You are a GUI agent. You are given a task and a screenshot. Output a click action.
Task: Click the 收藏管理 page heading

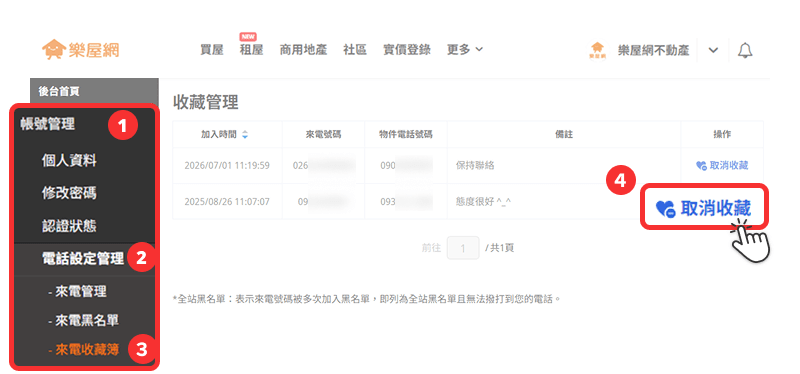(x=206, y=102)
